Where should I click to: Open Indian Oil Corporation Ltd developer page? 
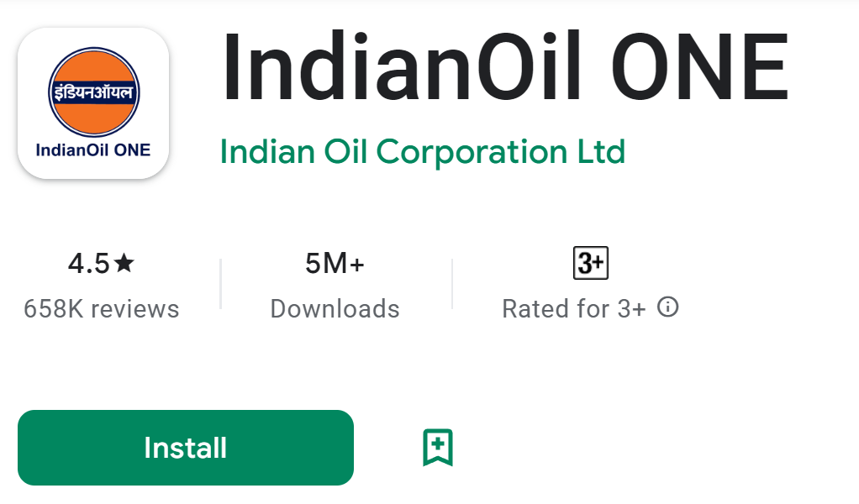pyautogui.click(x=422, y=153)
